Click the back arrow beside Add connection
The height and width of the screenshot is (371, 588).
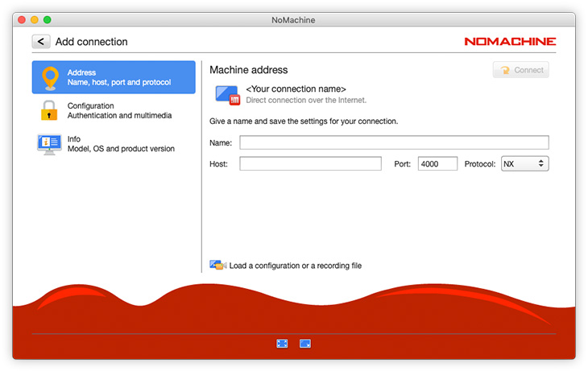pos(40,42)
